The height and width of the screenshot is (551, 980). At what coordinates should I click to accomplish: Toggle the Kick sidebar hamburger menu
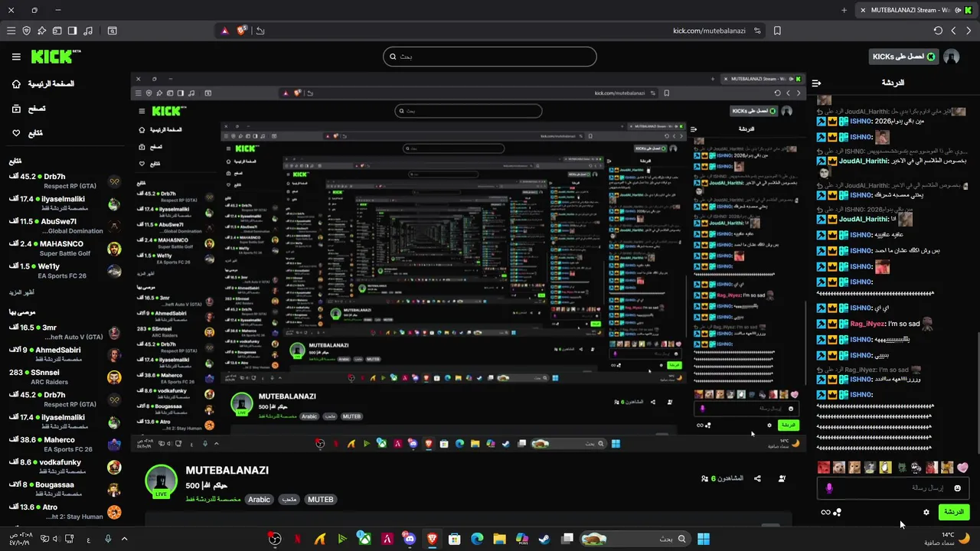click(x=16, y=57)
